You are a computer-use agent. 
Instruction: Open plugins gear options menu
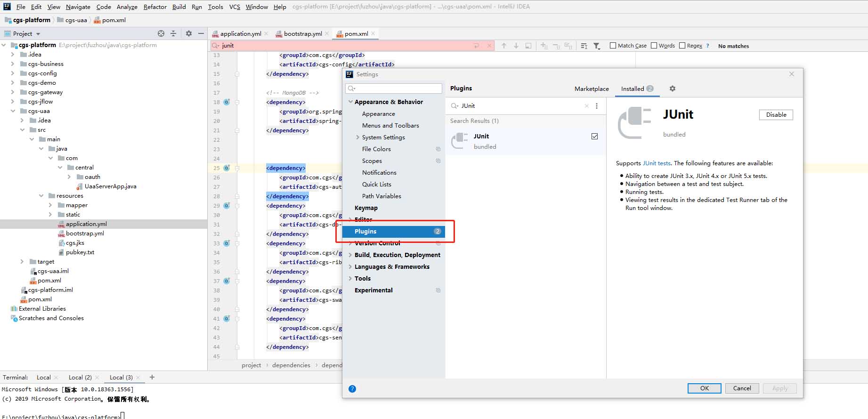pos(673,89)
